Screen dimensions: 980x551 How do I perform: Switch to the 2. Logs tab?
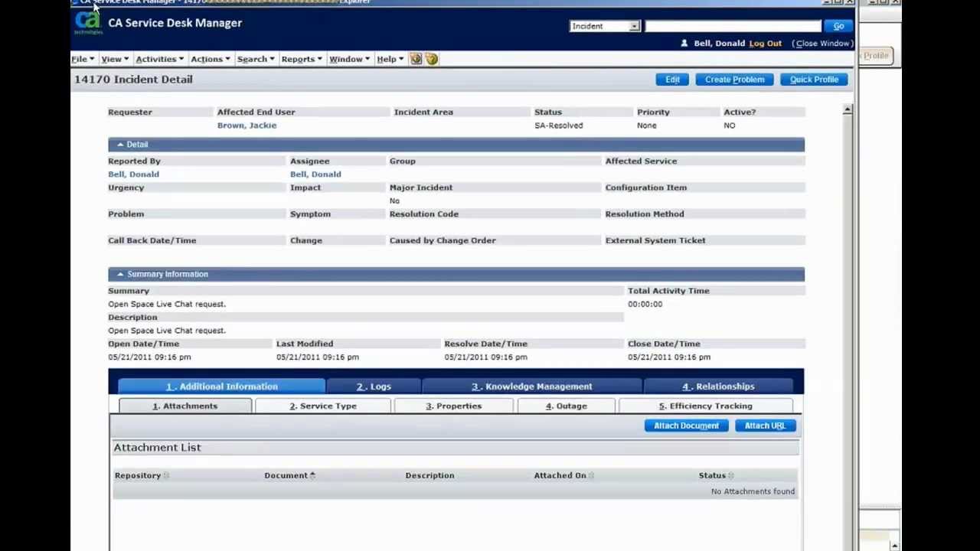pyautogui.click(x=373, y=386)
